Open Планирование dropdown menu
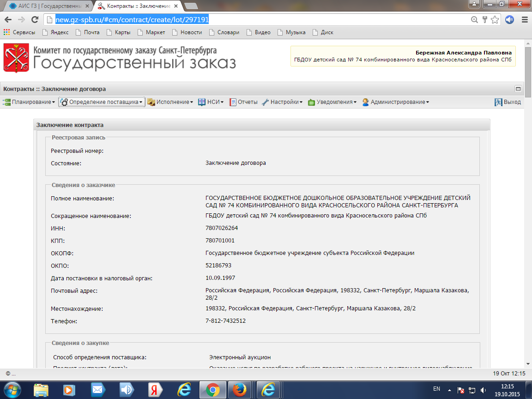532x399 pixels. (29, 102)
